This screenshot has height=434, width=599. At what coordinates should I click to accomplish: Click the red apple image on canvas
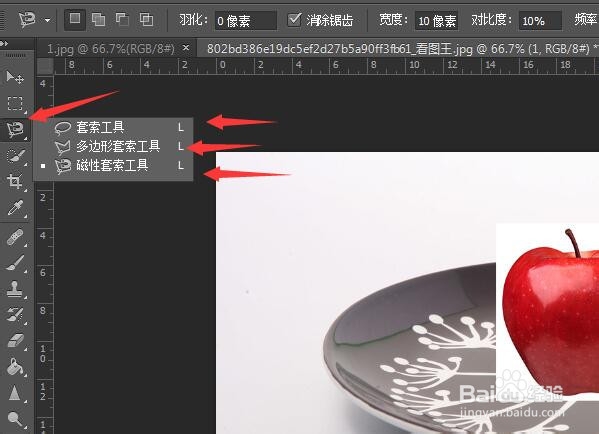pos(550,313)
